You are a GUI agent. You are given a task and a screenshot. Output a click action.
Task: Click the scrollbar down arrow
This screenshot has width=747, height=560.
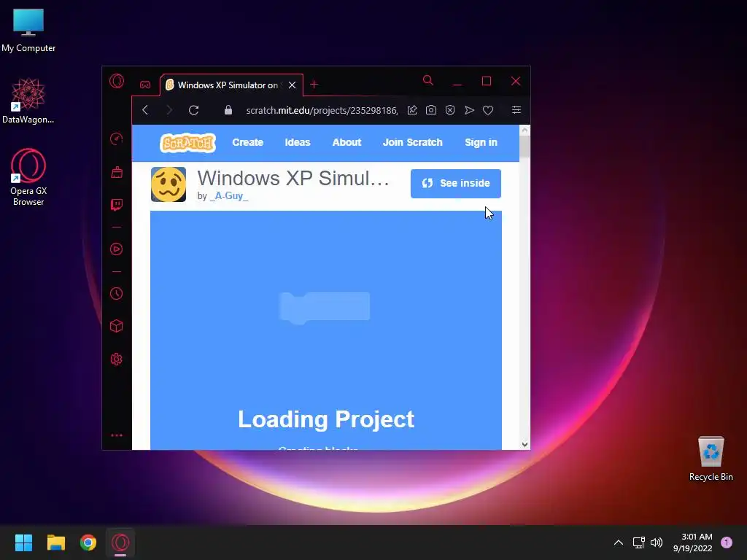[525, 445]
